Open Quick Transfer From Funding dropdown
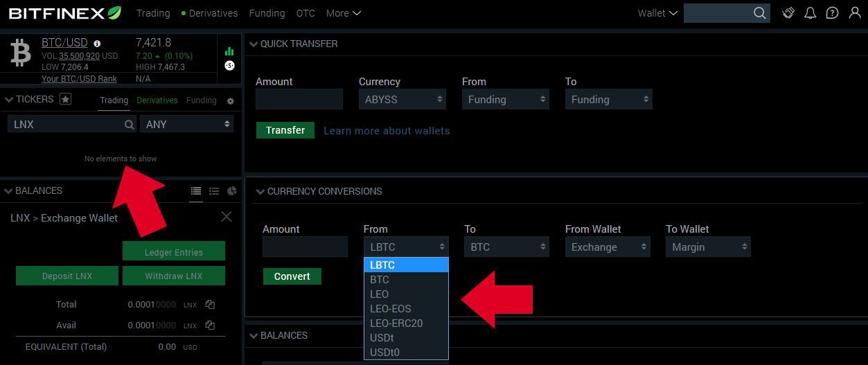 (506, 100)
